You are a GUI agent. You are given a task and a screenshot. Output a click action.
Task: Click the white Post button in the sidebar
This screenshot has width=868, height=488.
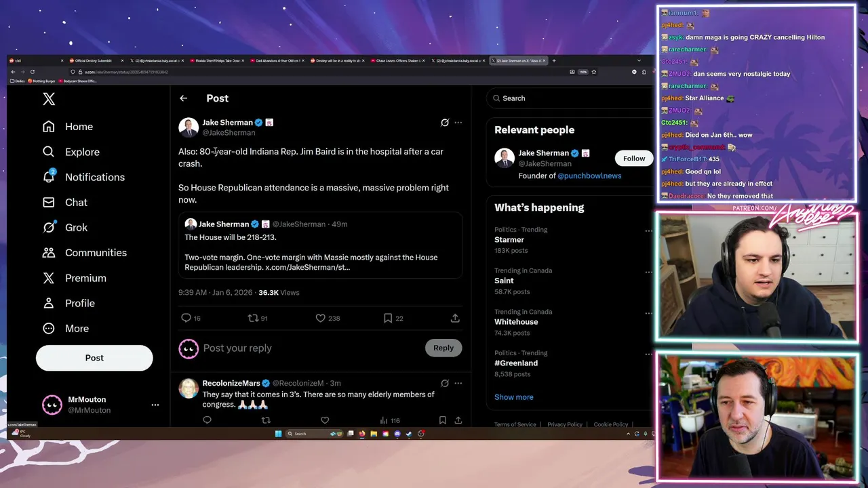[x=94, y=358]
